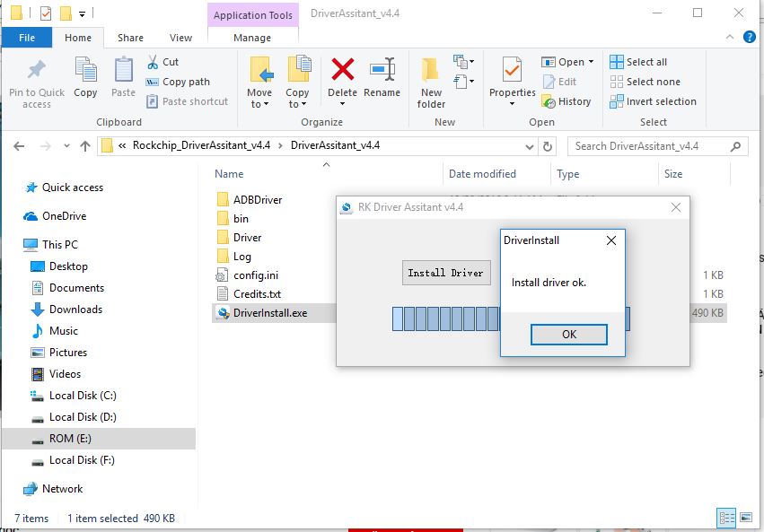
Task: Click the Install Driver button
Action: coord(446,273)
